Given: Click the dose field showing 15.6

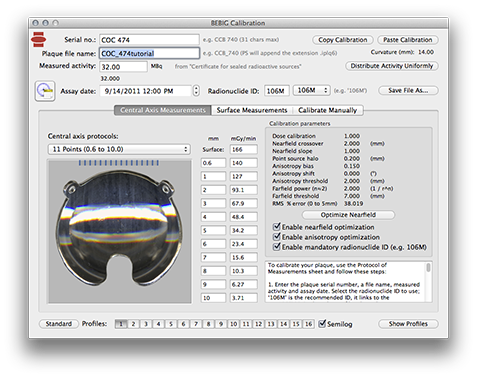Looking at the screenshot, I should 244,257.
